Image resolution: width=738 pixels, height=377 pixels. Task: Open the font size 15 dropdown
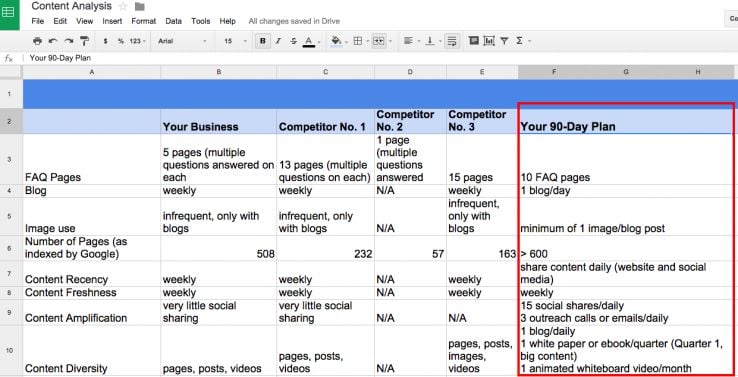point(235,41)
